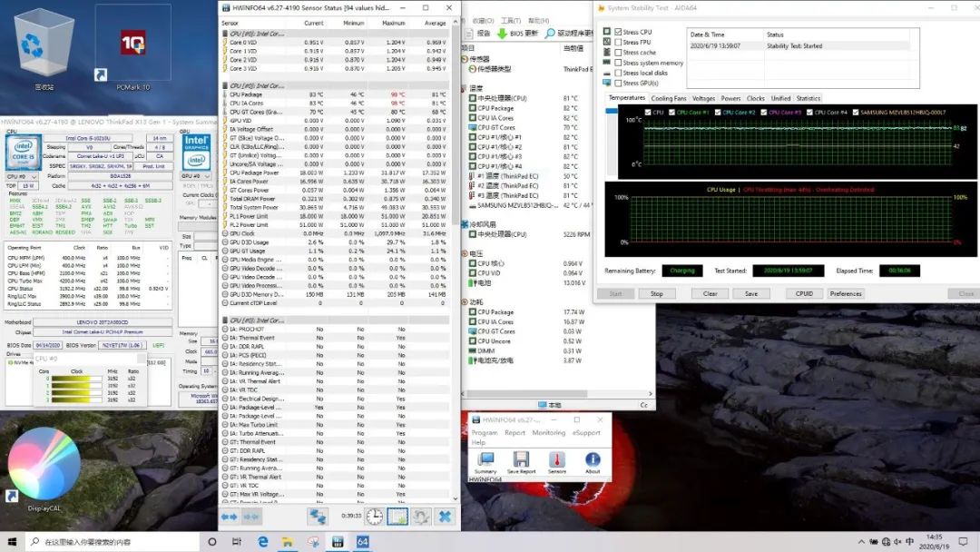Viewport: 980px width, 552px height.
Task: Click sensor list vertical scrollbar
Action: point(455,262)
